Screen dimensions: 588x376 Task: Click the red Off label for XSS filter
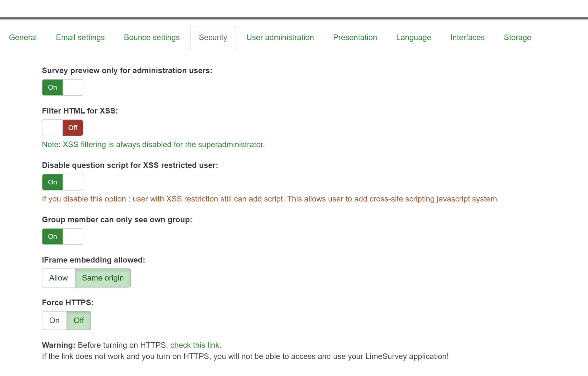tap(73, 128)
